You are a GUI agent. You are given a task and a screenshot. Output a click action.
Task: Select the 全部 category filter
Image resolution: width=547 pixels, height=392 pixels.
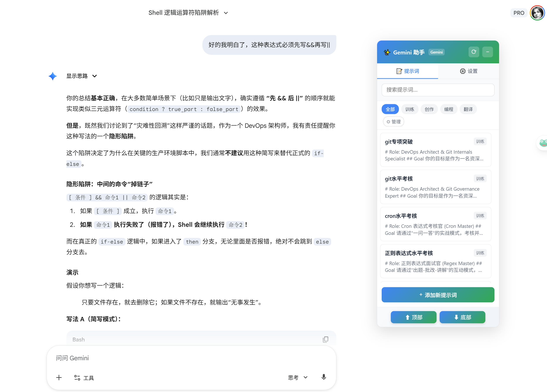[x=390, y=109]
